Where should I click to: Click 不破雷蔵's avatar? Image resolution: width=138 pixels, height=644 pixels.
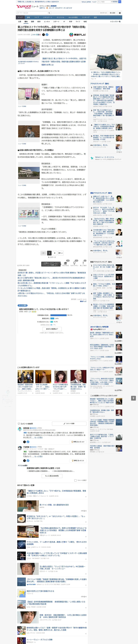click(x=20, y=448)
